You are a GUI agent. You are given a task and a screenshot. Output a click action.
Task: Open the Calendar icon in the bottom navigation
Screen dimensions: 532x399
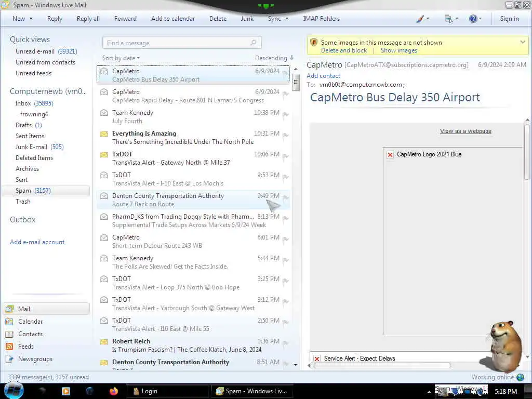(x=9, y=321)
